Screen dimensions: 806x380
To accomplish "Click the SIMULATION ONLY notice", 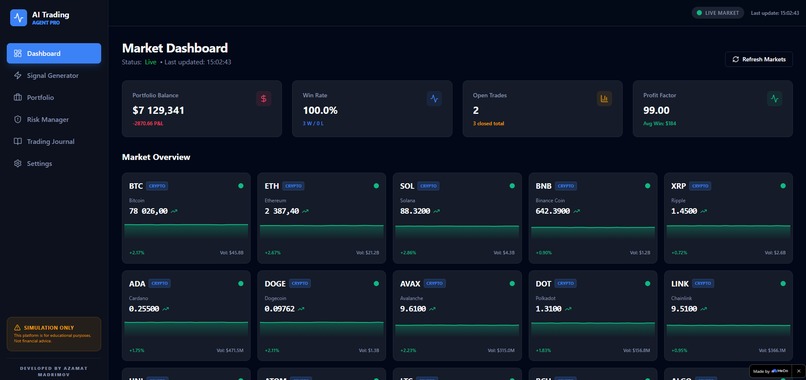I will 54,334.
